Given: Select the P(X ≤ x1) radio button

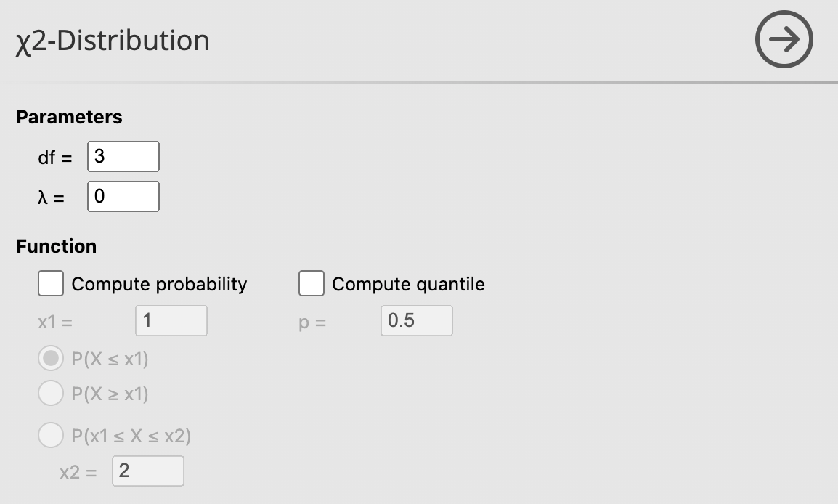Looking at the screenshot, I should coord(51,359).
